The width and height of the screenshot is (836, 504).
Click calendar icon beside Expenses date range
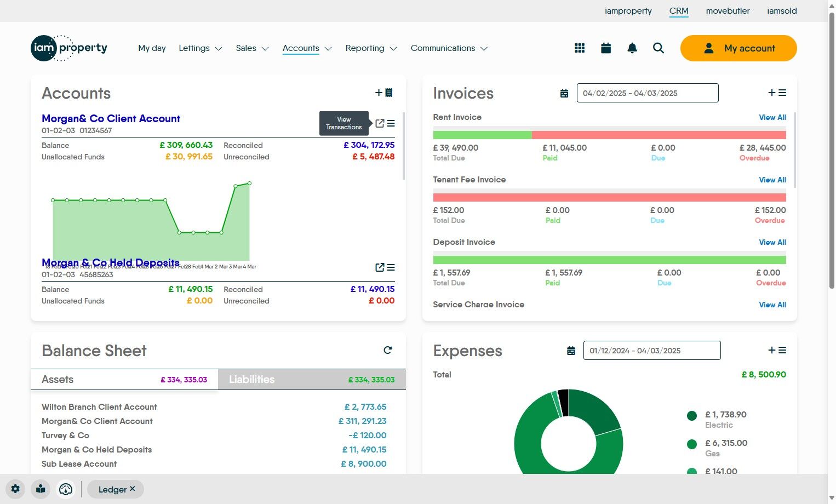[571, 351]
